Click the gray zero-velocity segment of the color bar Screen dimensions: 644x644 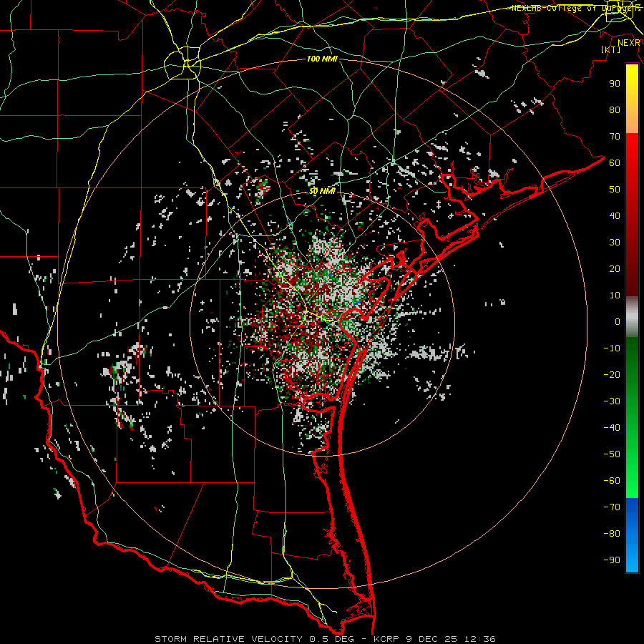(x=632, y=317)
